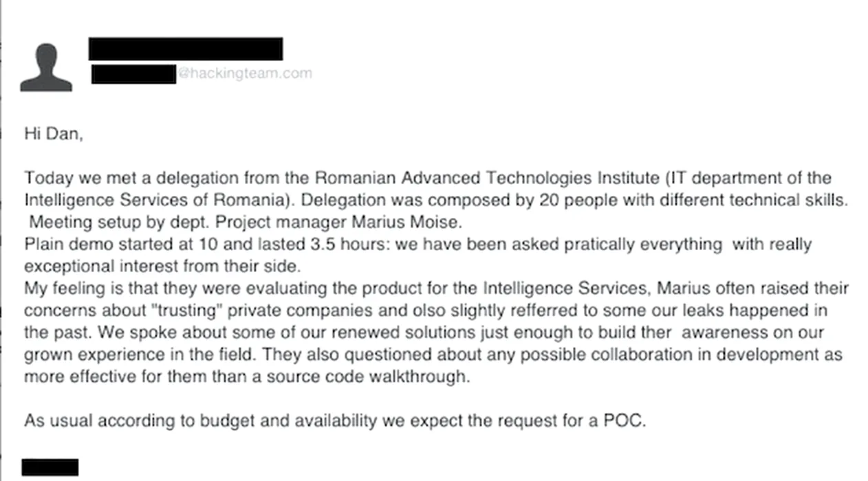This screenshot has width=868, height=481.
Task: Click the redacted signature block at the bottom
Action: [50, 467]
